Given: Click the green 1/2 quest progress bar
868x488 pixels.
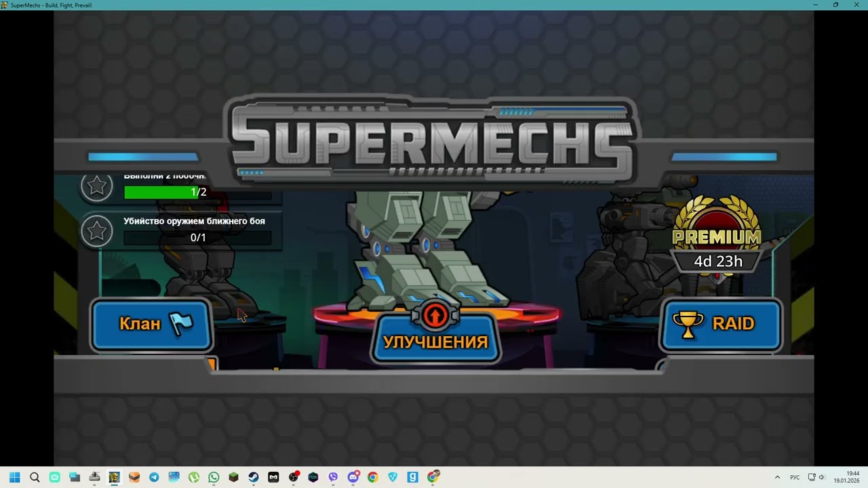Looking at the screenshot, I should pyautogui.click(x=198, y=192).
